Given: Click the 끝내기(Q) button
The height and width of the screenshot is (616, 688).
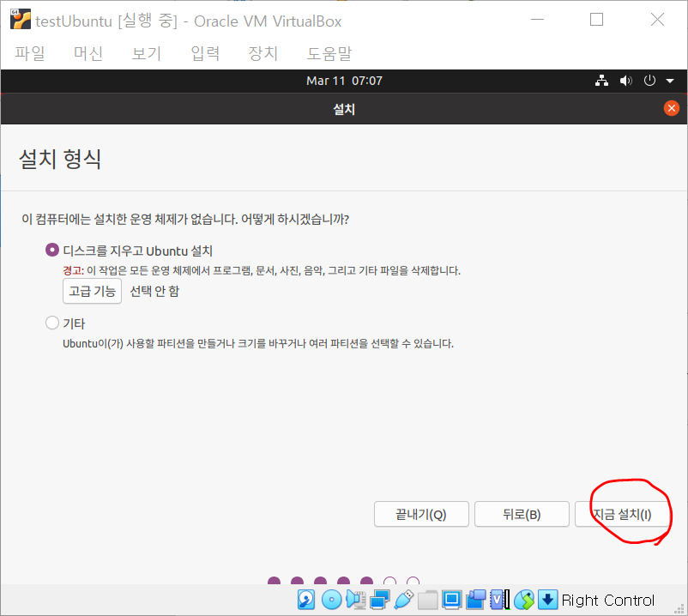Looking at the screenshot, I should (421, 514).
